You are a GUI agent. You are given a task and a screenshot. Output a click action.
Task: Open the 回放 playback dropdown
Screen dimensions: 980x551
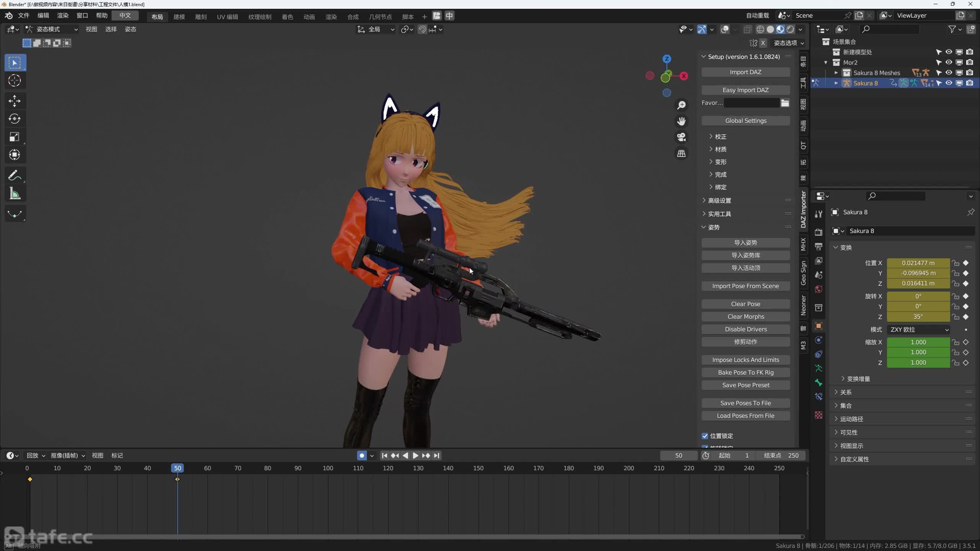[x=36, y=455]
